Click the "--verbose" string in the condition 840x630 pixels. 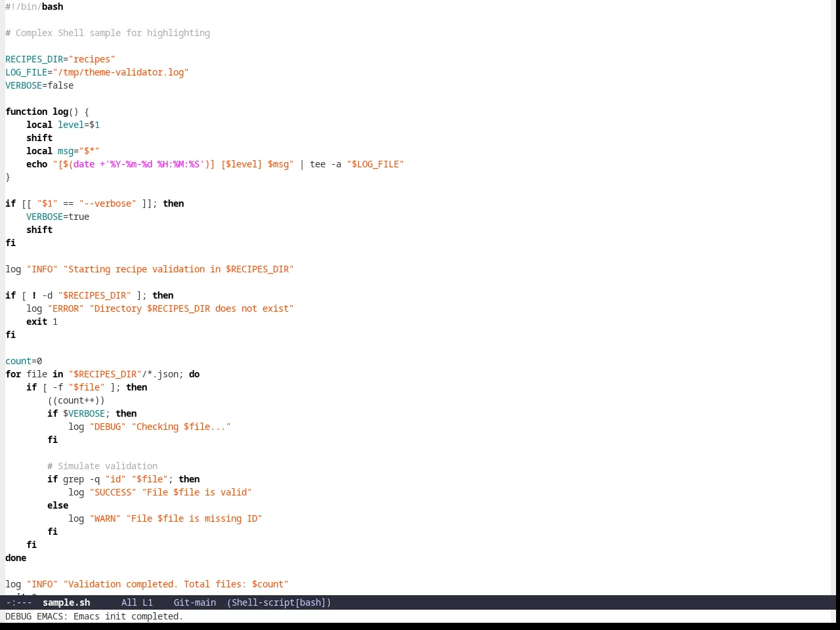[x=108, y=203]
